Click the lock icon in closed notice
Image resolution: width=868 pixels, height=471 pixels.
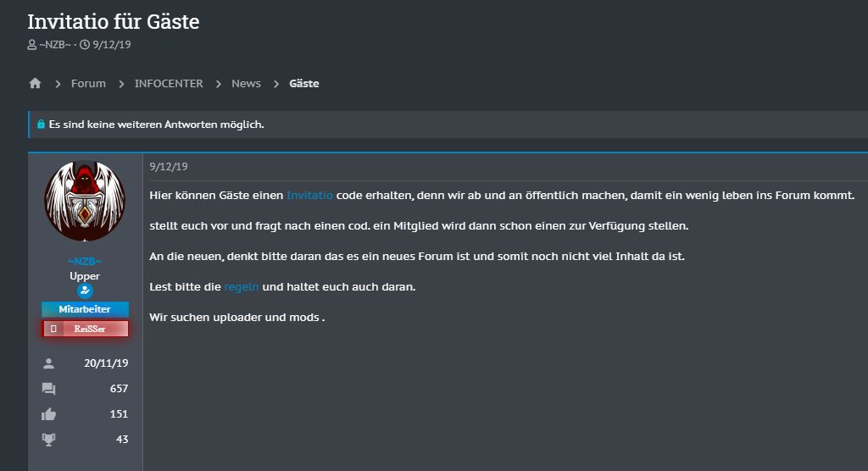(x=41, y=125)
